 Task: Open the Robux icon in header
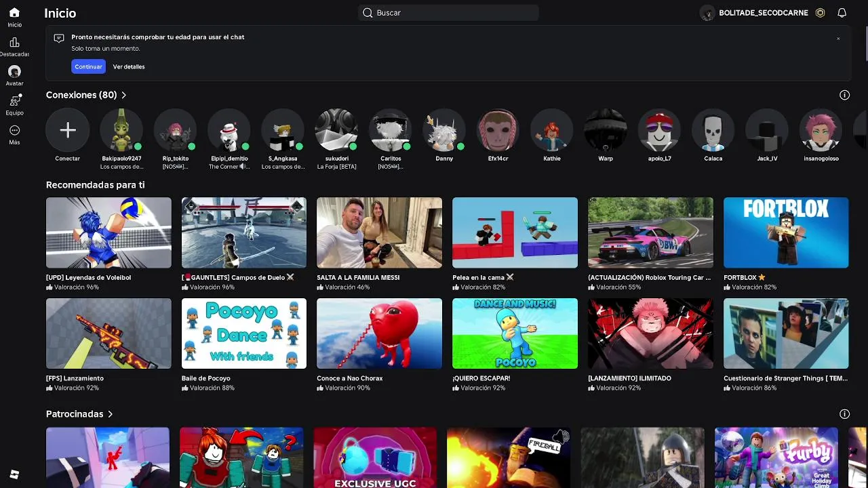[821, 13]
